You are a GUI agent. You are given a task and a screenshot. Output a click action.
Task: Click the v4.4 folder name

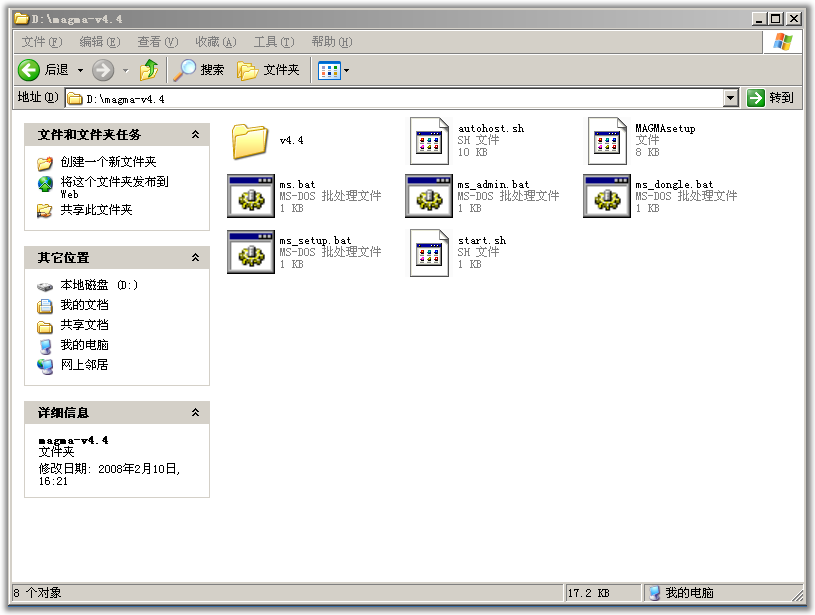point(292,140)
